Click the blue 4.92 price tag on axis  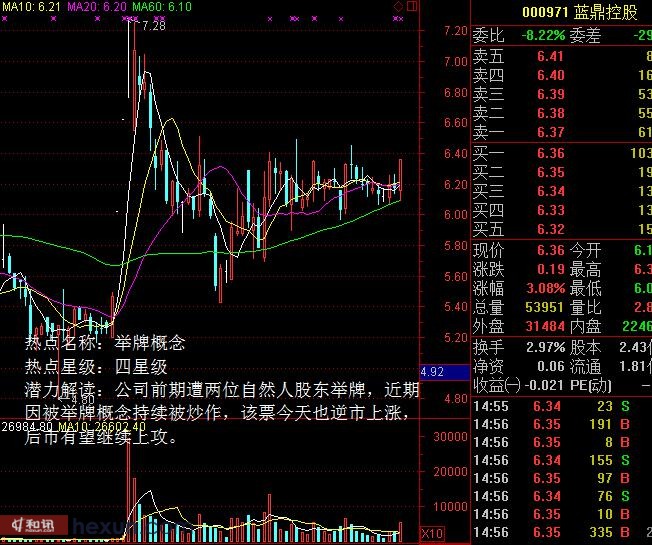[x=432, y=372]
